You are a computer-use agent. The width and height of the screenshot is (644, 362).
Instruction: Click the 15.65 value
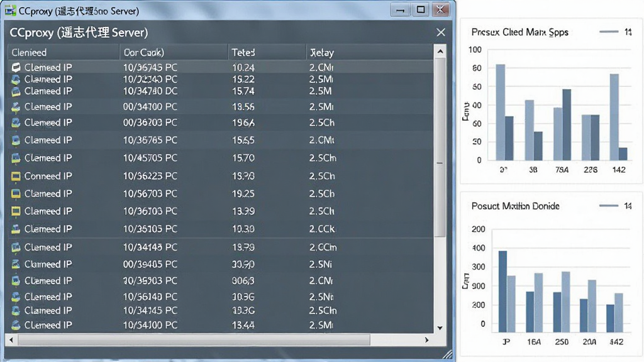point(243,140)
